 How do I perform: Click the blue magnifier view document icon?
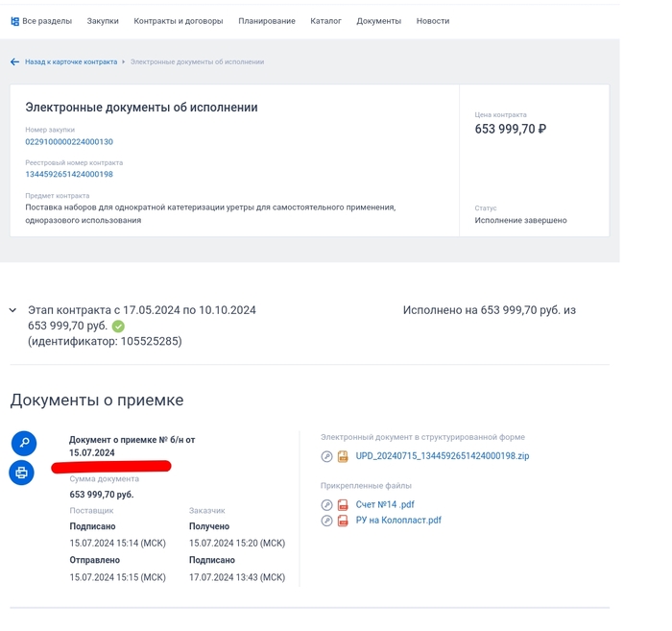click(x=24, y=443)
